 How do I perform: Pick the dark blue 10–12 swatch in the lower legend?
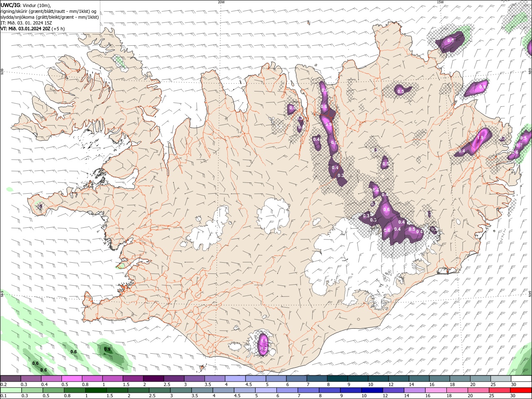372,390
